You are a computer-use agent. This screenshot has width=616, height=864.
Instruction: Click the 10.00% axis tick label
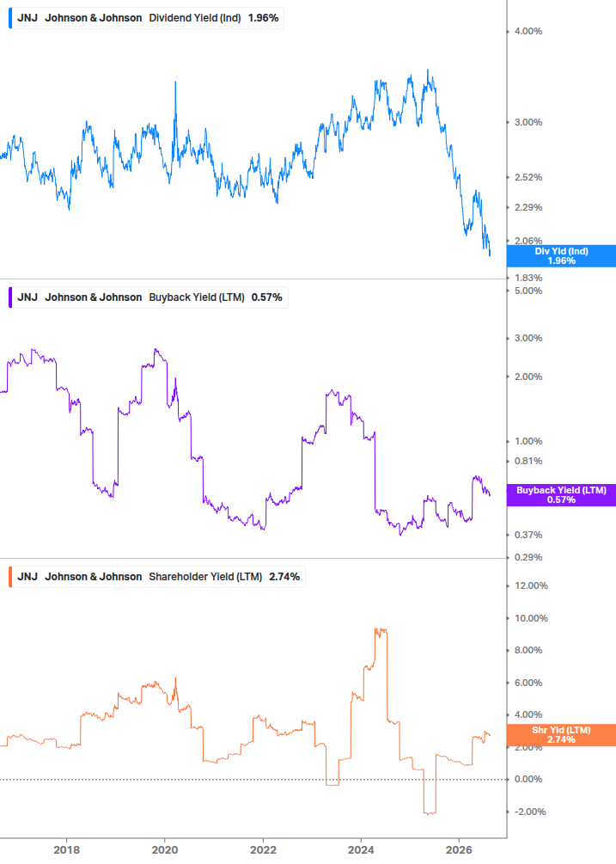531,618
